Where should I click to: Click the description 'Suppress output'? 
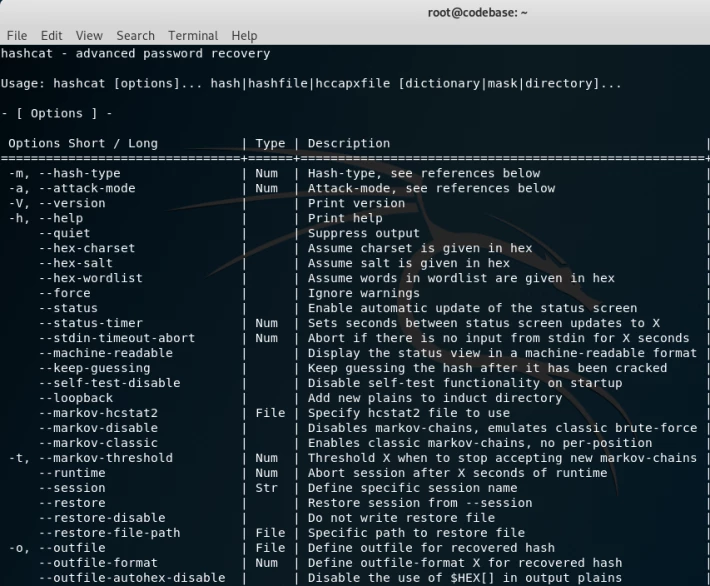pos(364,233)
